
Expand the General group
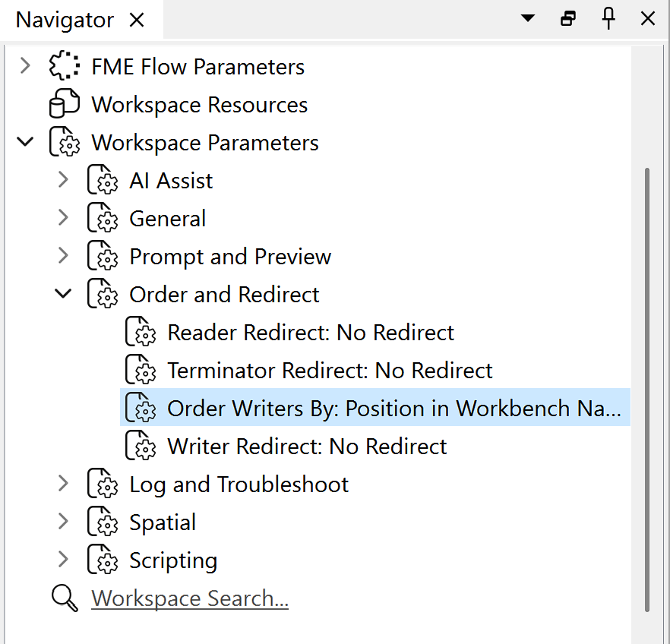(x=63, y=218)
